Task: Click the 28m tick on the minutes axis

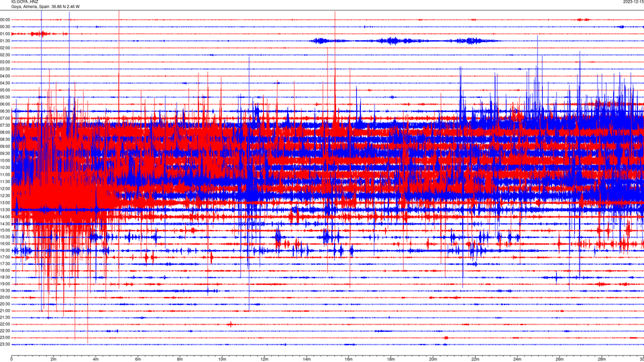Action: 601,359
